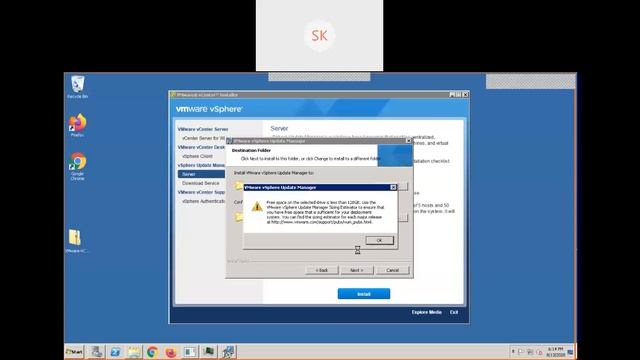The height and width of the screenshot is (360, 640).
Task: Click the folder icon beside install path
Action: click(x=239, y=186)
